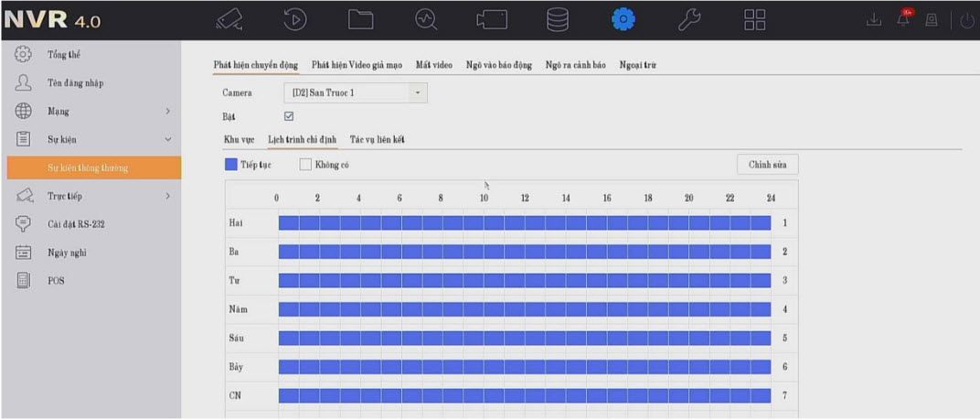The image size is (980, 420).
Task: Open the live view camera icon
Action: (229, 20)
